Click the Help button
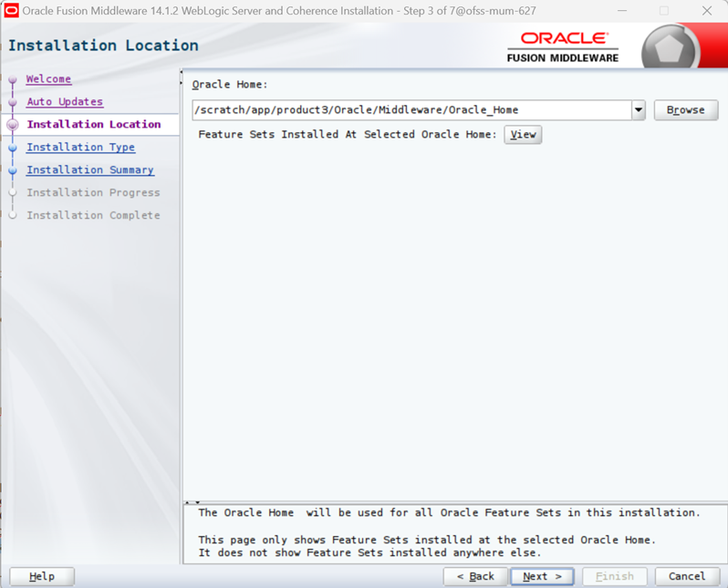 [x=42, y=576]
